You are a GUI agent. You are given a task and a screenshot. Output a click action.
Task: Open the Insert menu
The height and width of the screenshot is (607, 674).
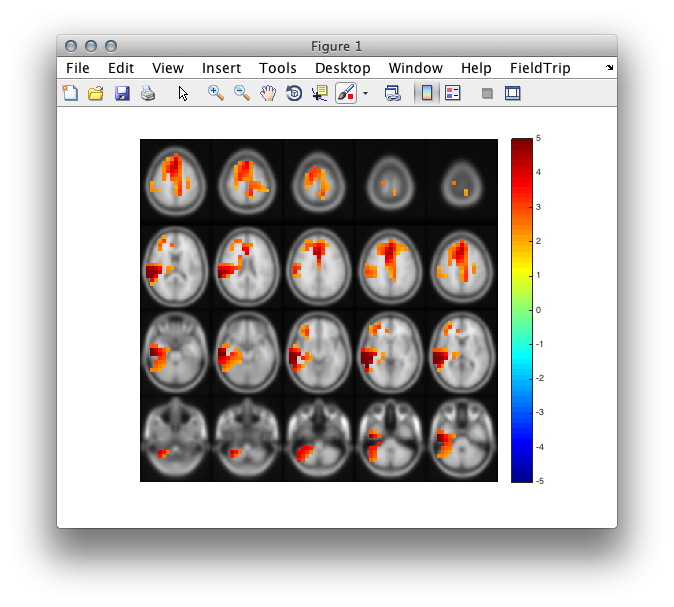coord(221,68)
